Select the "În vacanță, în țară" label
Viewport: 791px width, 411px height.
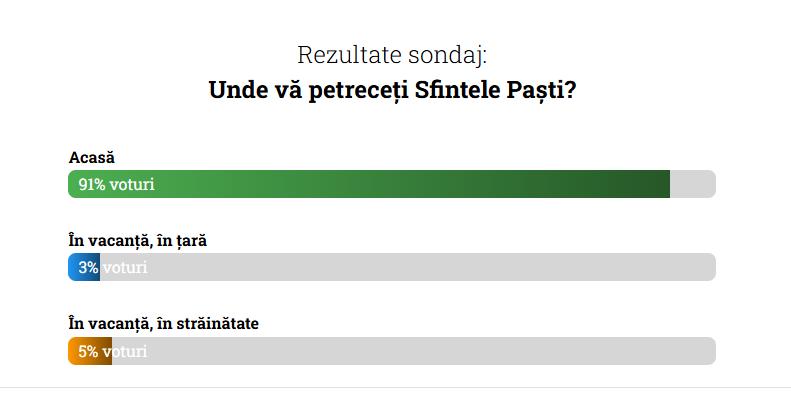[137, 240]
